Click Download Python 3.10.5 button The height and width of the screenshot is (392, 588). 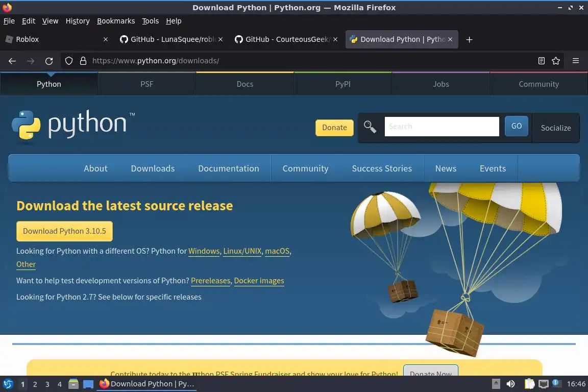(x=64, y=231)
